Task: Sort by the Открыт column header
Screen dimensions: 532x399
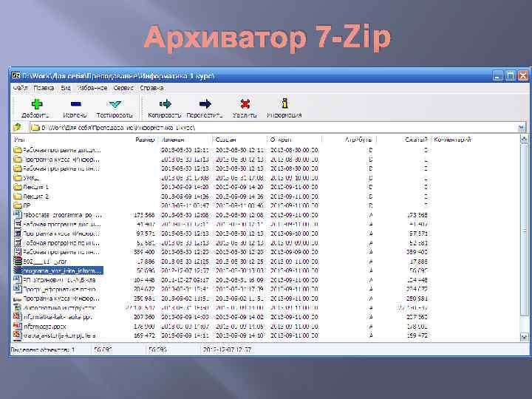Action: [281, 140]
